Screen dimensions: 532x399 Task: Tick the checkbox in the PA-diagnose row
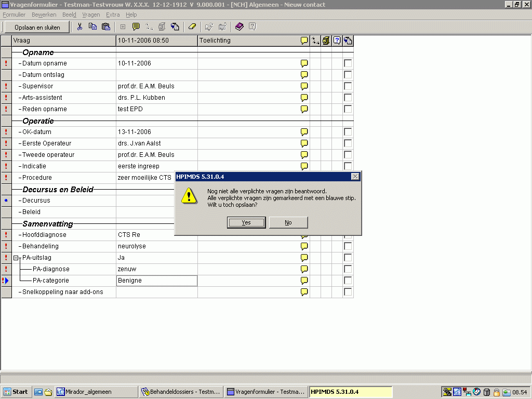click(x=348, y=269)
